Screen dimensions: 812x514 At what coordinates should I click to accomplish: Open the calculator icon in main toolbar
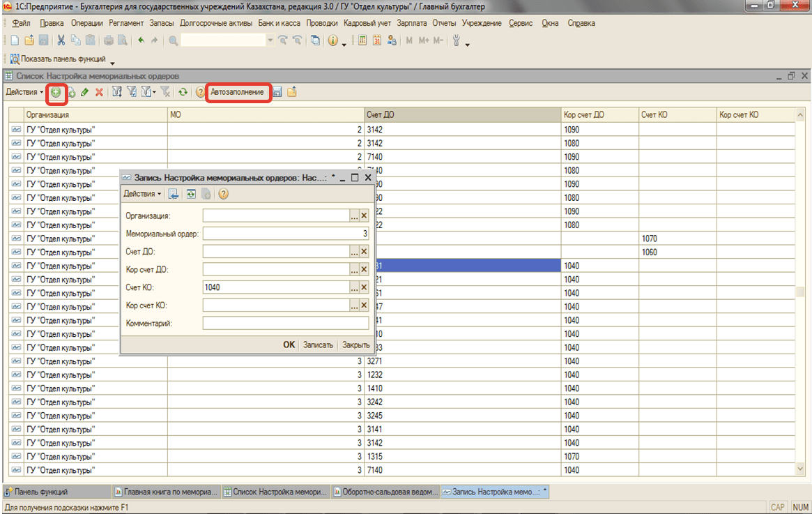coord(363,41)
